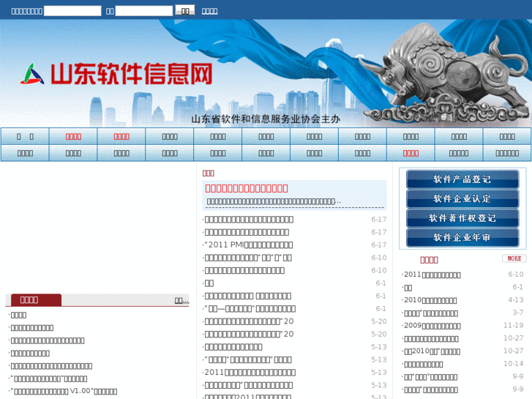Viewport: 532px width, 399px height.
Task: Open right-column item dated 10-14
Action: 422,364
